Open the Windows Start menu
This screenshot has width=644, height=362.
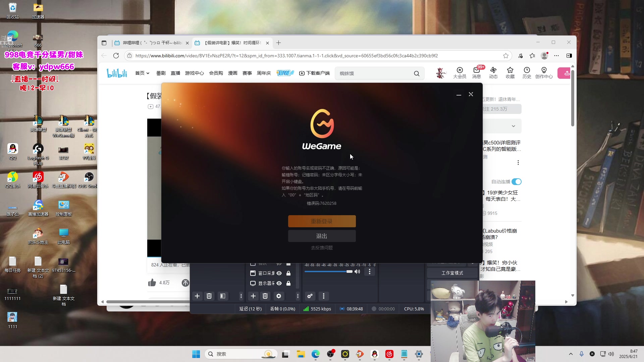coord(196,354)
